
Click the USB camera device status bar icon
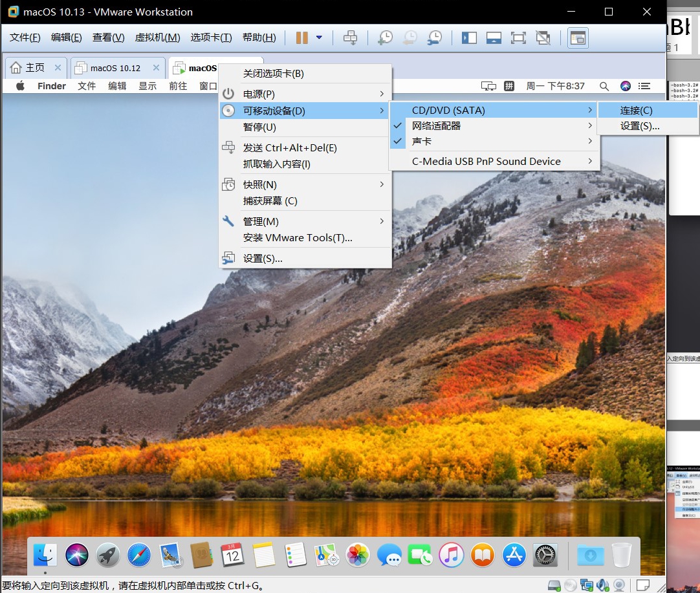(619, 585)
